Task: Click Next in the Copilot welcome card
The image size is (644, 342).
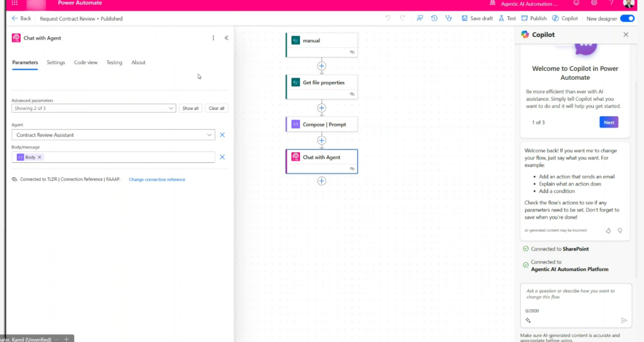Action: [x=609, y=123]
